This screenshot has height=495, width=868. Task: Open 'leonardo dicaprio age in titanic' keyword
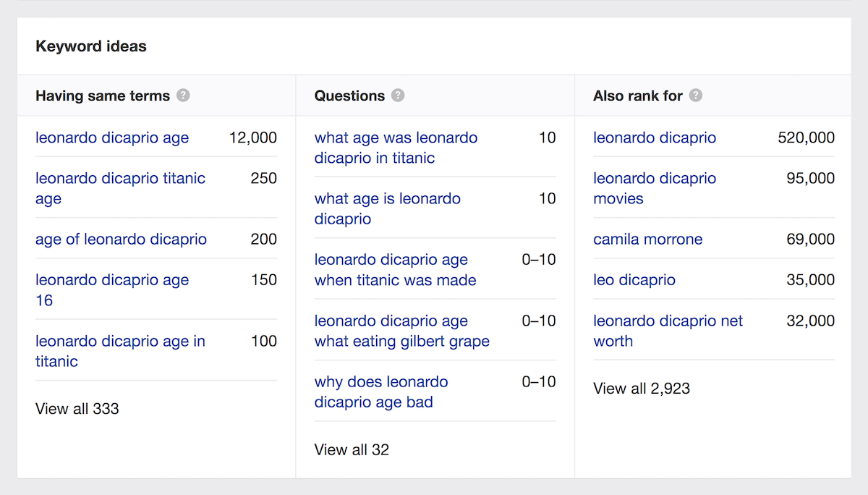point(120,351)
